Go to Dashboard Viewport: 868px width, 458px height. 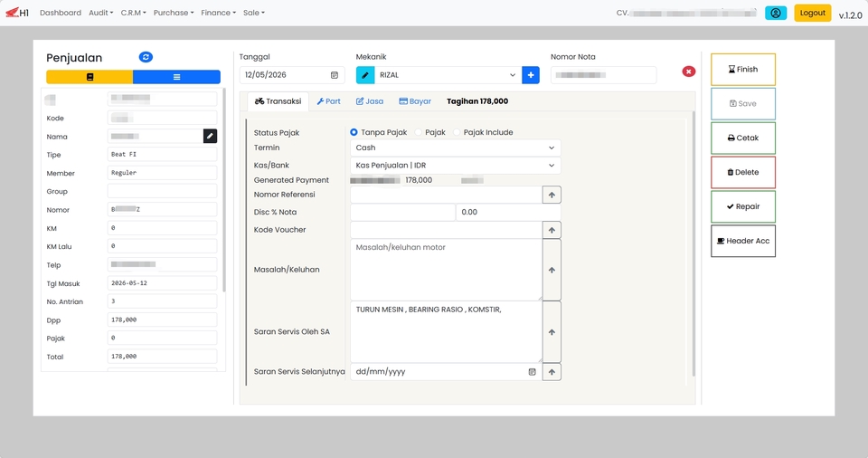[x=61, y=12]
